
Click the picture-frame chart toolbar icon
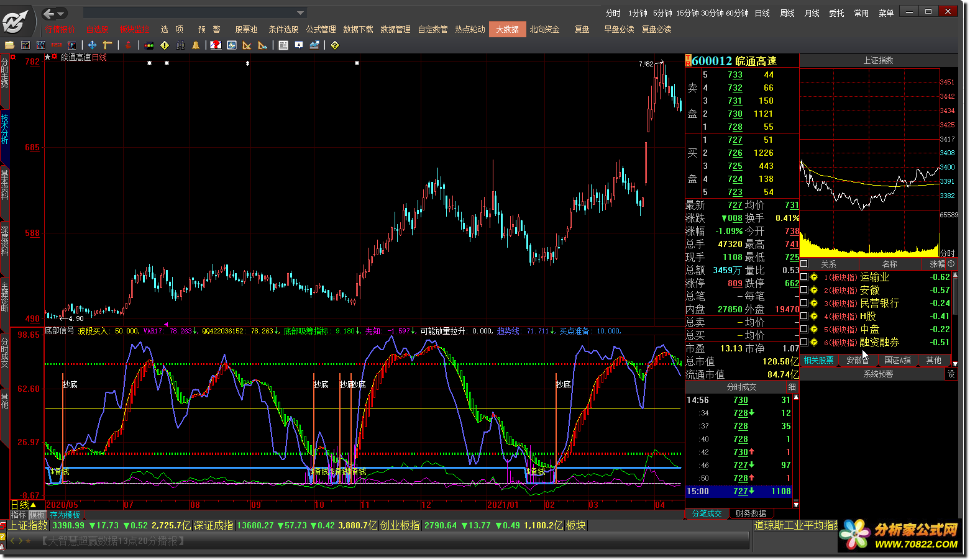[232, 45]
